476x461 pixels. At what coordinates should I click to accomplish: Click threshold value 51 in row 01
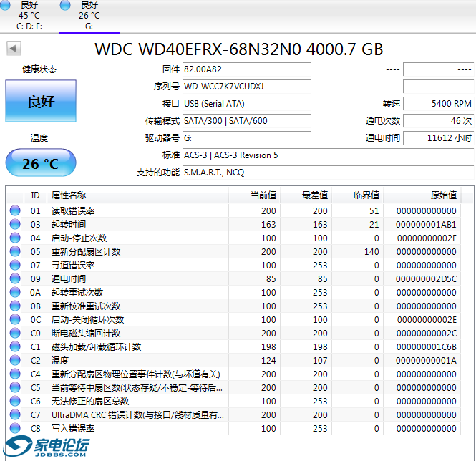click(x=374, y=210)
